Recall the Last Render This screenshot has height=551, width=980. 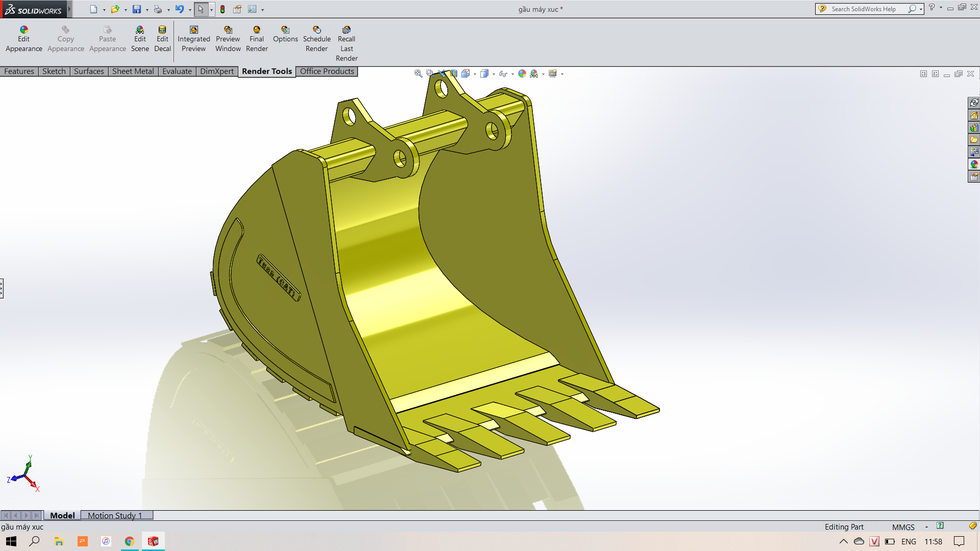[x=347, y=44]
